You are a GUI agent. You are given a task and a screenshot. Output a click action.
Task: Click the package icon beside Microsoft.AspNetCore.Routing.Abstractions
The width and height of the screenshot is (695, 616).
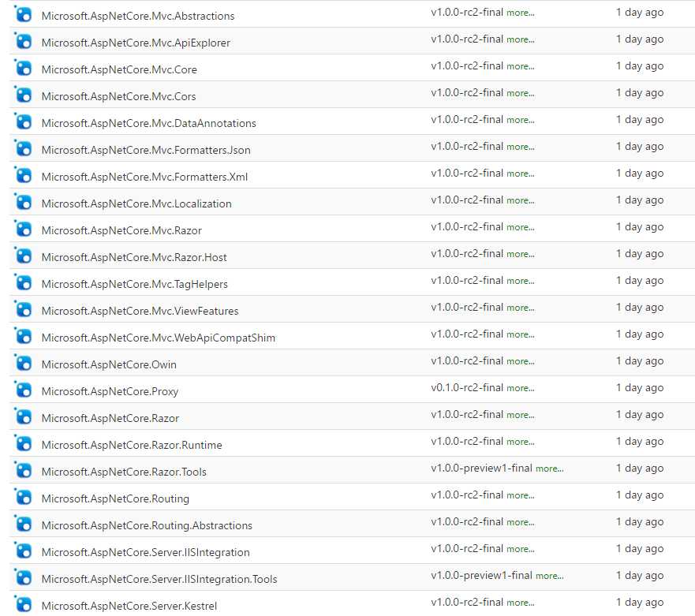coord(24,525)
